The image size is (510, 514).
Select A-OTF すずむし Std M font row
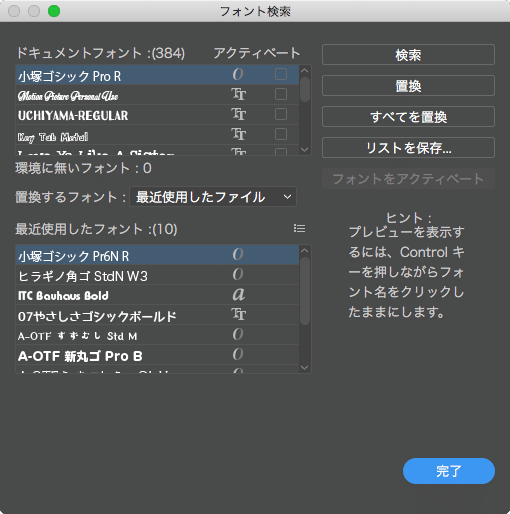tap(157, 335)
